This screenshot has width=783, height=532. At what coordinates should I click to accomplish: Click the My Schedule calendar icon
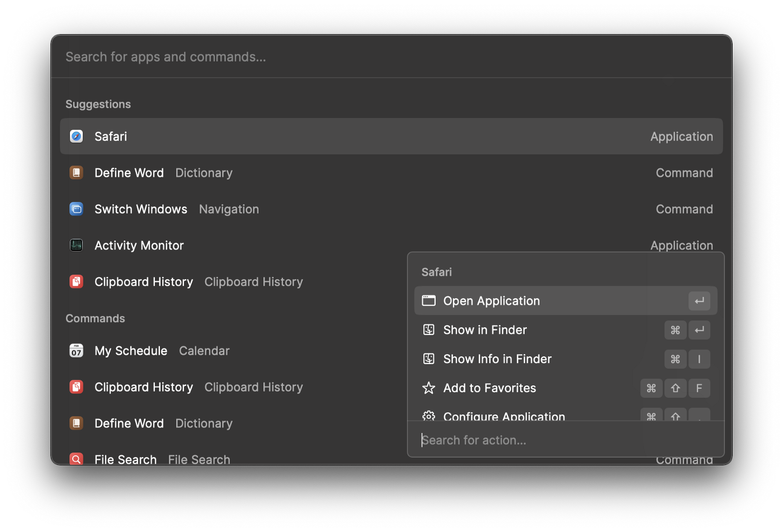pyautogui.click(x=77, y=351)
